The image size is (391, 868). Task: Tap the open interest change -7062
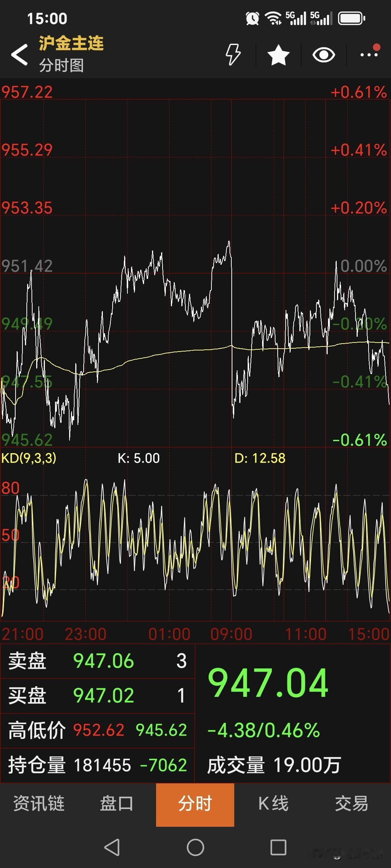tap(163, 765)
